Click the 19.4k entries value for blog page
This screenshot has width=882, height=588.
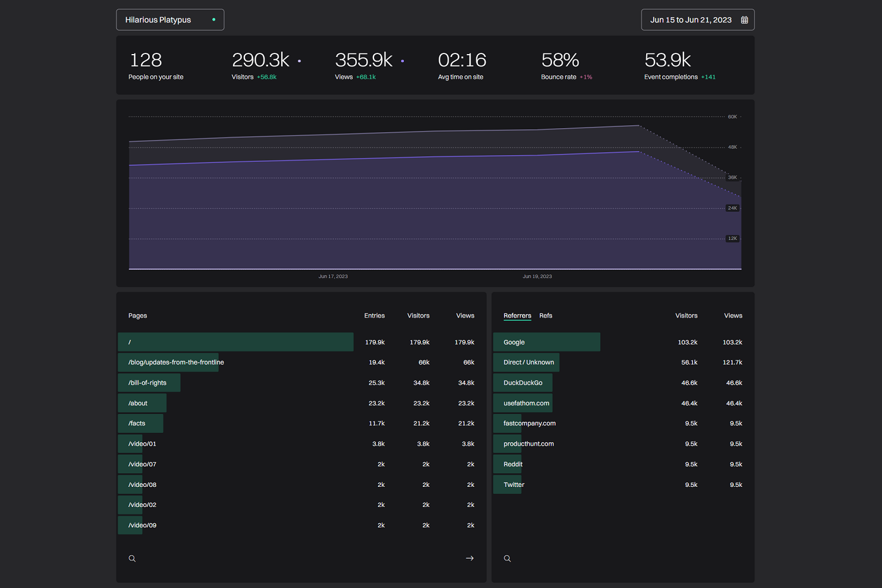pyautogui.click(x=377, y=362)
